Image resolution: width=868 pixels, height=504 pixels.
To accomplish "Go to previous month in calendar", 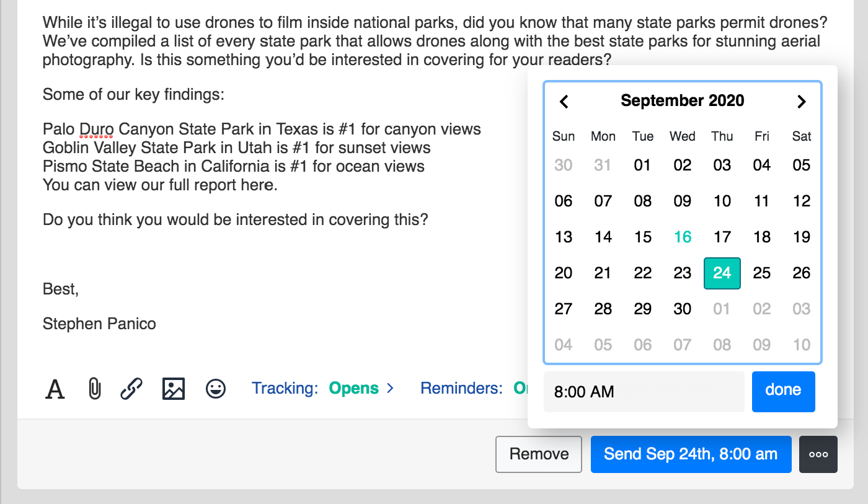I will (x=564, y=102).
